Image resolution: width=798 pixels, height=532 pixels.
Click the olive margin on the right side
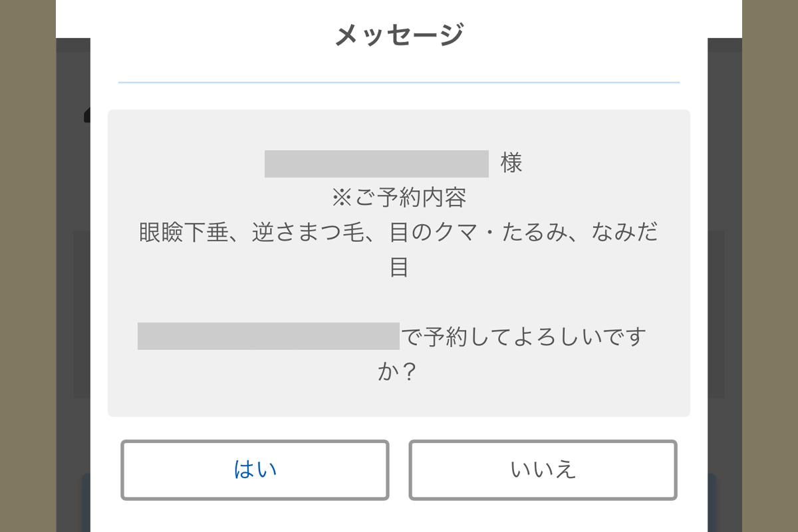(x=770, y=266)
